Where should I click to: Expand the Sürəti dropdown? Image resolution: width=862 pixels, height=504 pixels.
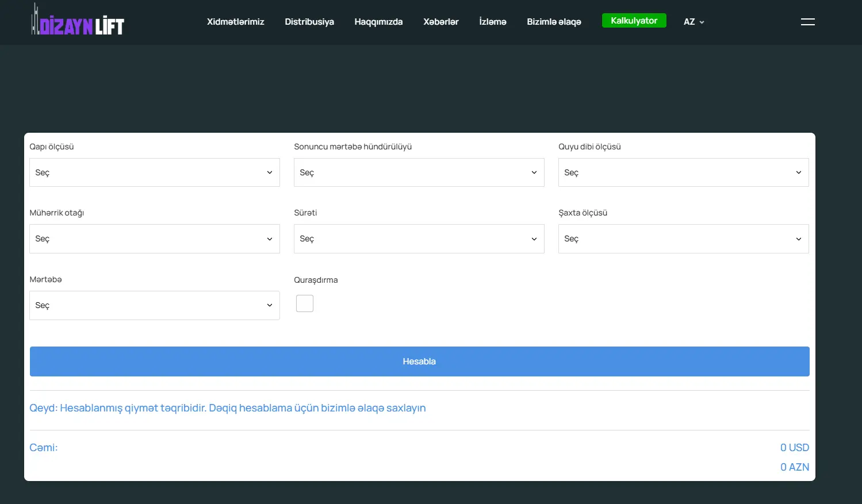pos(419,238)
